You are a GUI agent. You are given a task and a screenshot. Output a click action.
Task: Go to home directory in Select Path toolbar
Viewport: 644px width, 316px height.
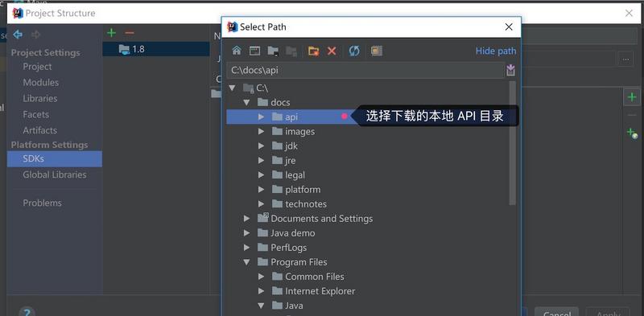237,51
